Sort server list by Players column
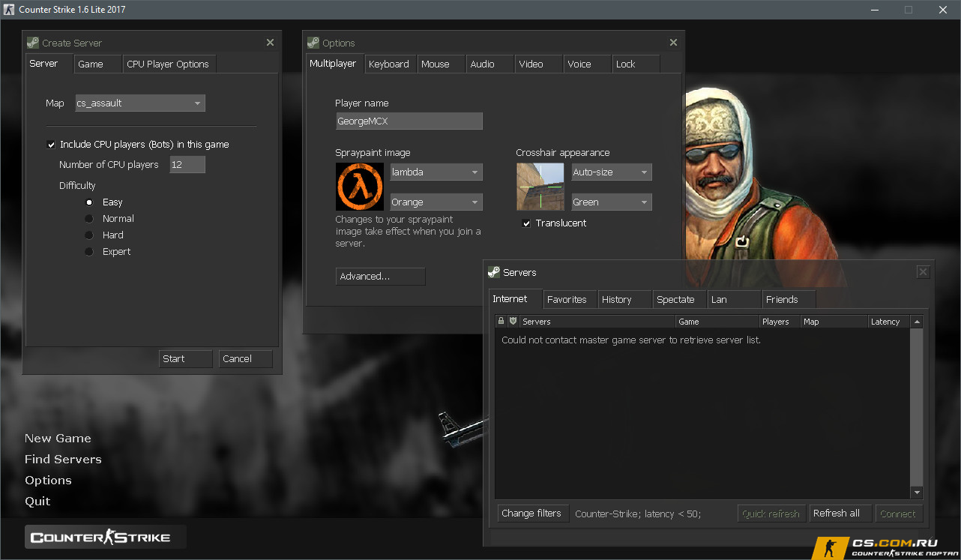 (780, 322)
